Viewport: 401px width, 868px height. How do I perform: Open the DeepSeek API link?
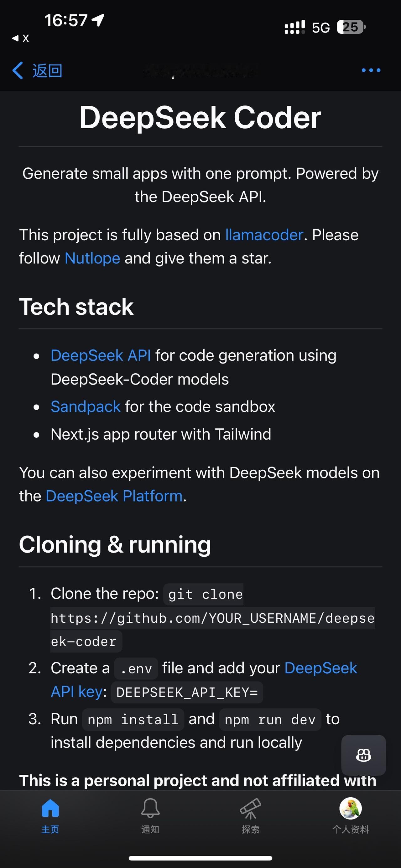(x=101, y=355)
